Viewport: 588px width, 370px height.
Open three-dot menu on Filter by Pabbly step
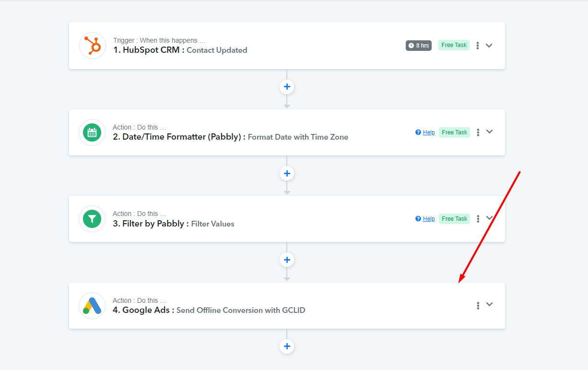[478, 219]
